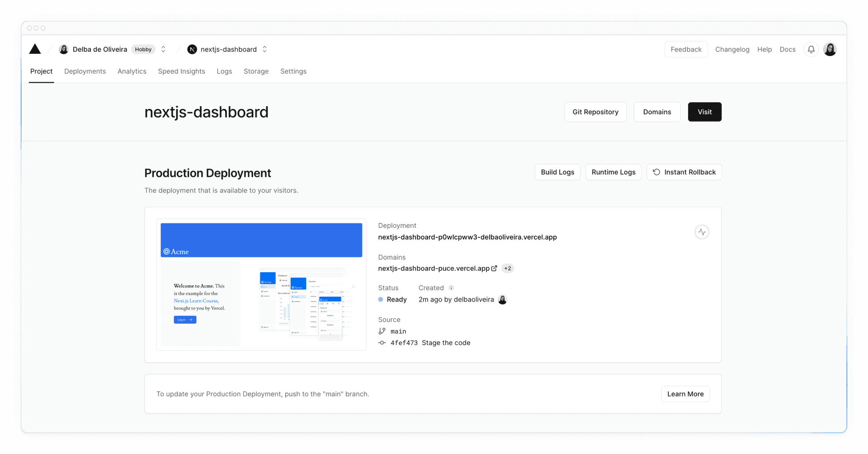Image resolution: width=868 pixels, height=454 pixels.
Task: Click the commit icon beside 4fef473
Action: click(x=381, y=342)
